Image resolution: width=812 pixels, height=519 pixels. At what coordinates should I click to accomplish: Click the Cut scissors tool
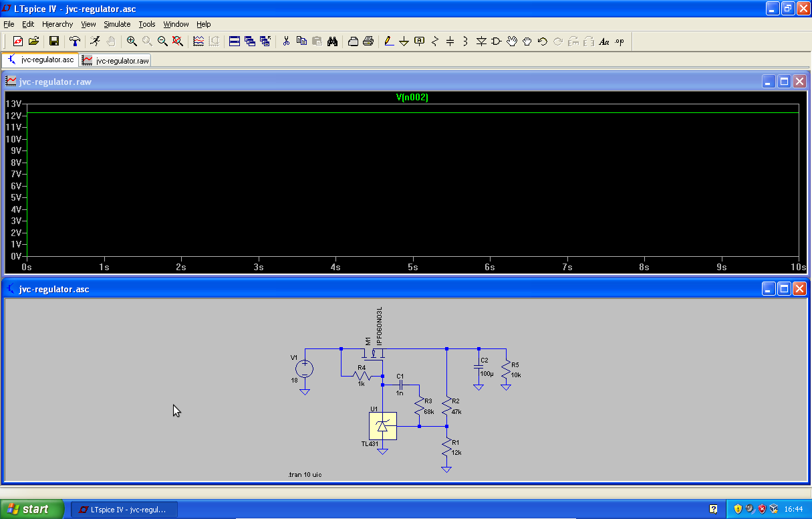[286, 41]
